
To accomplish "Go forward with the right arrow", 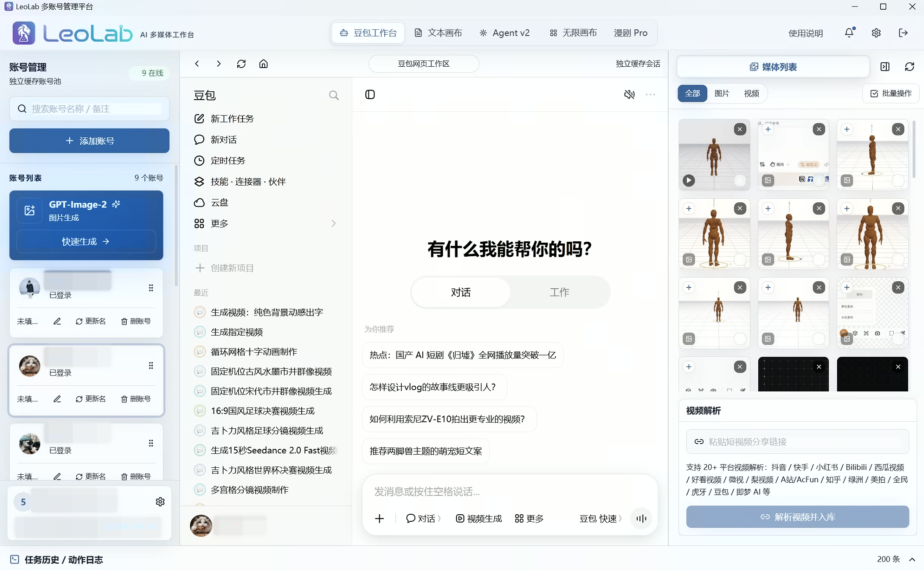I will point(219,64).
